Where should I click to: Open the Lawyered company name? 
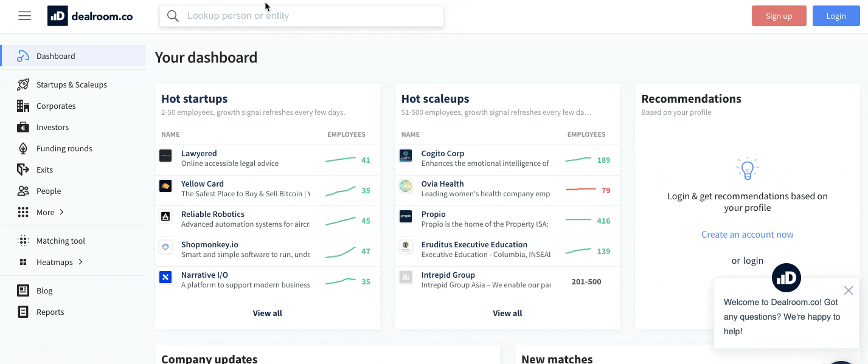point(199,153)
